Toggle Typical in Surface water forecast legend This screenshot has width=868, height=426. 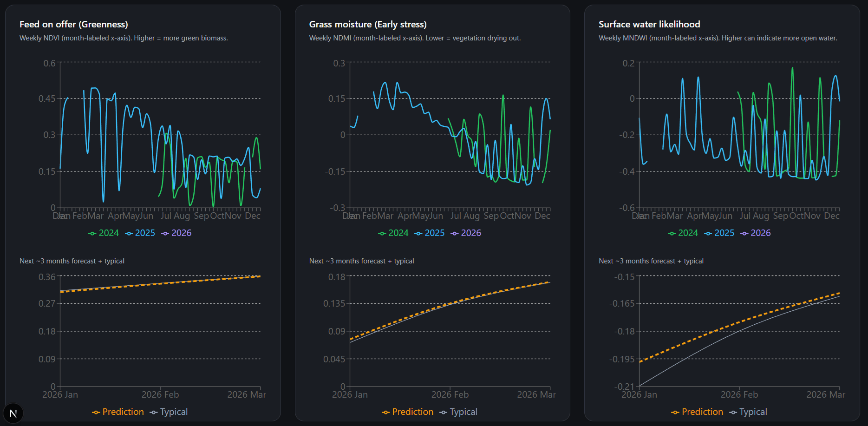tap(748, 412)
